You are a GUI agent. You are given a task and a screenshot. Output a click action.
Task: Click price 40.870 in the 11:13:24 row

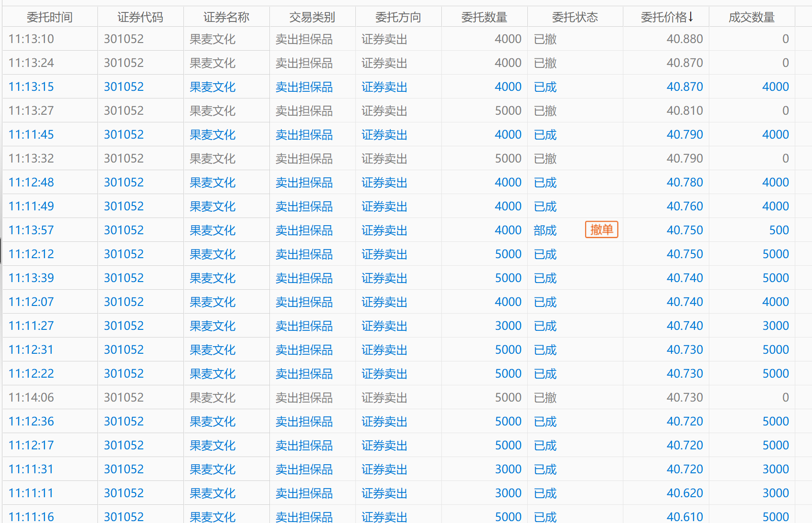click(684, 63)
